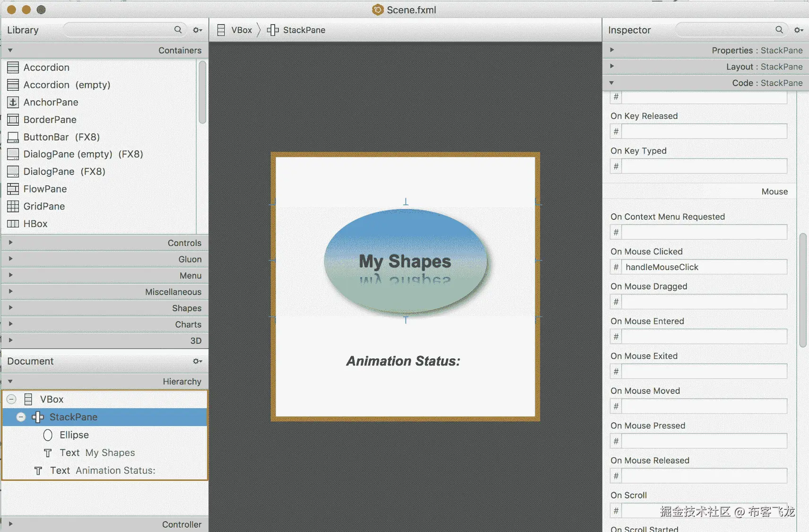Collapse the Containers section
The height and width of the screenshot is (532, 809).
(x=10, y=50)
